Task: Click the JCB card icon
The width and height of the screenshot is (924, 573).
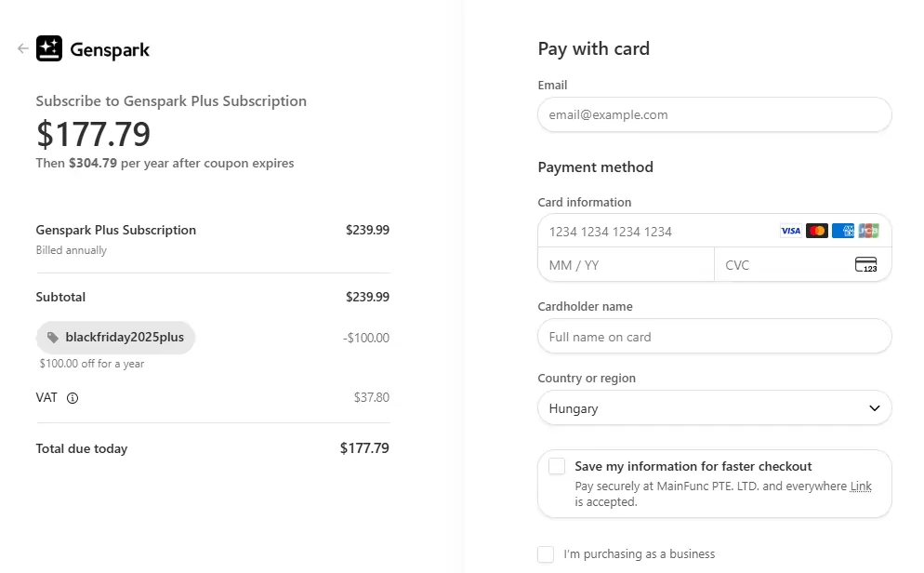Action: [x=868, y=230]
